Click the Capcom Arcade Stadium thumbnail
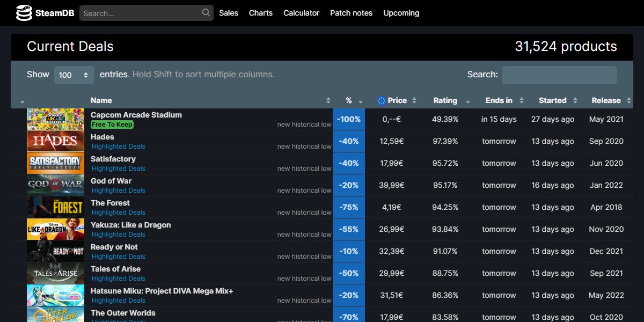 pos(55,119)
